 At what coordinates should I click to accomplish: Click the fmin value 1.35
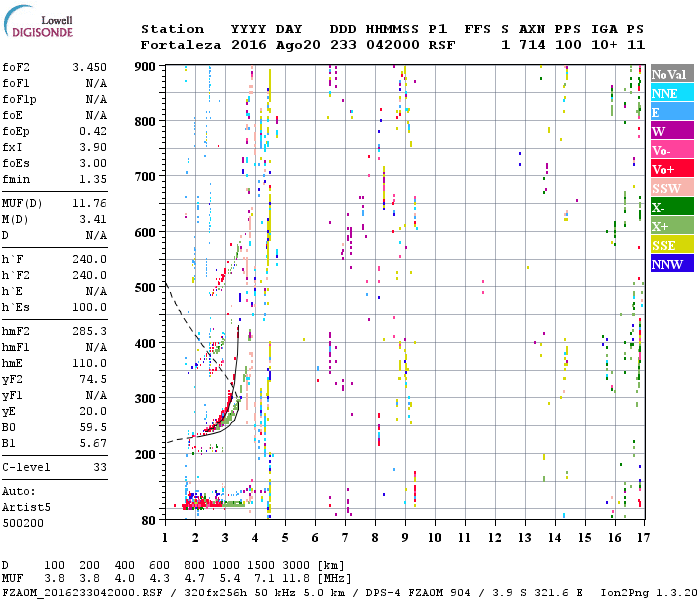tap(93, 179)
